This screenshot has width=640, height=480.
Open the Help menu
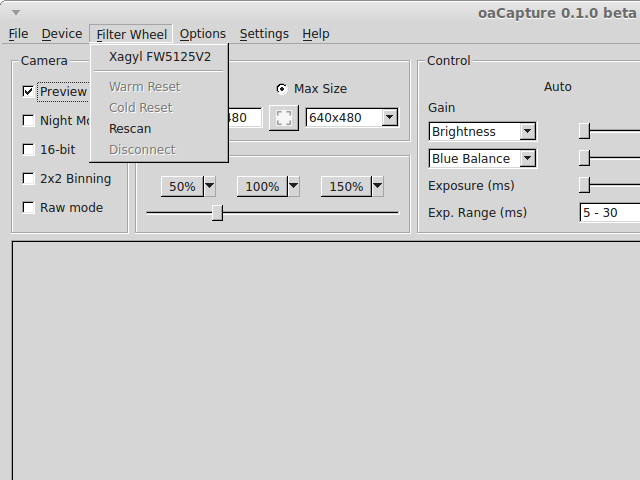[316, 34]
